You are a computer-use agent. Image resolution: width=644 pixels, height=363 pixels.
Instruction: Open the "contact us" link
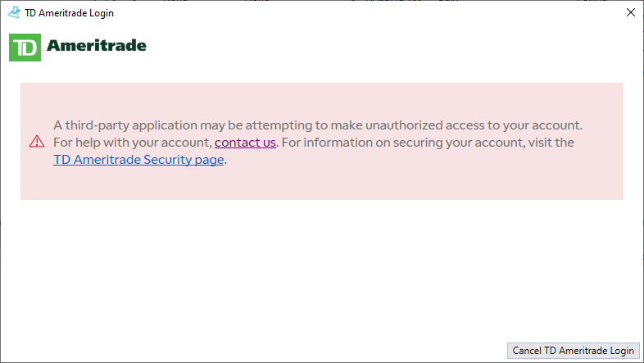coord(245,143)
